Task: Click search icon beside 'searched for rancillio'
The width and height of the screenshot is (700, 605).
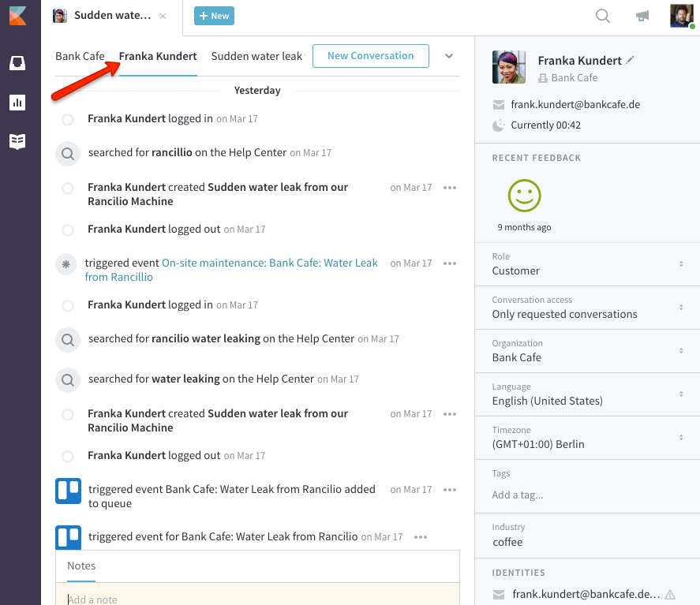Action: click(68, 154)
